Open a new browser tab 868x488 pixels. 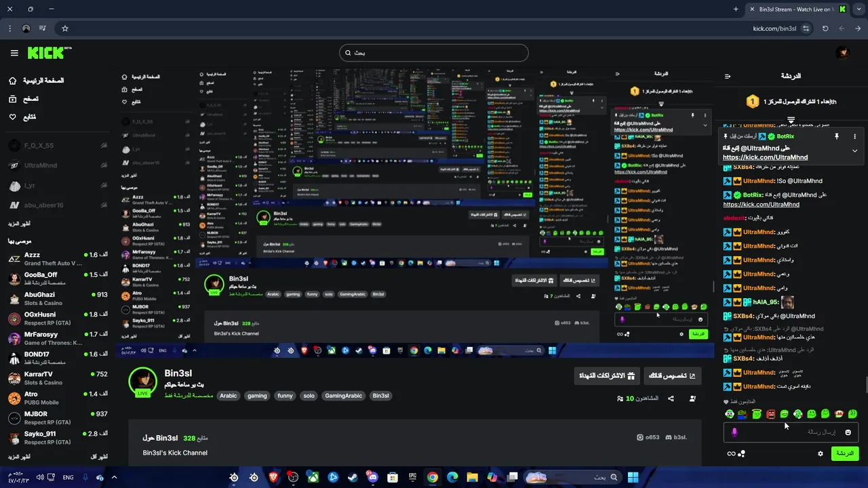736,9
